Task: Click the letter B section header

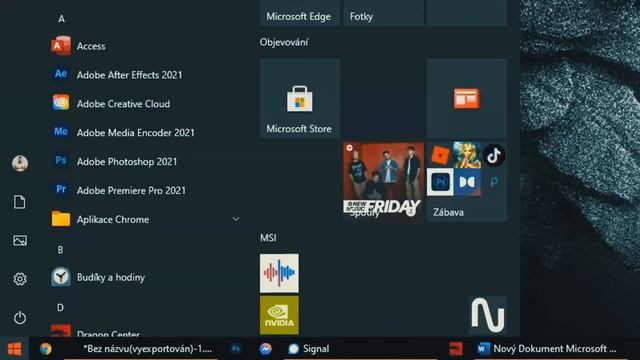Action: pyautogui.click(x=60, y=250)
